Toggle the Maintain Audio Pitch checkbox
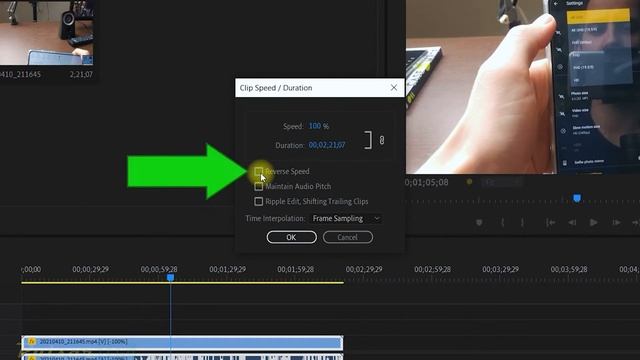 [258, 187]
